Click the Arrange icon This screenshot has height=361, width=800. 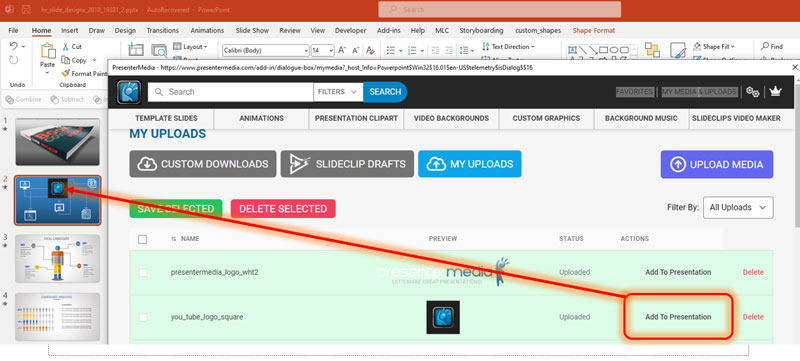point(652,49)
